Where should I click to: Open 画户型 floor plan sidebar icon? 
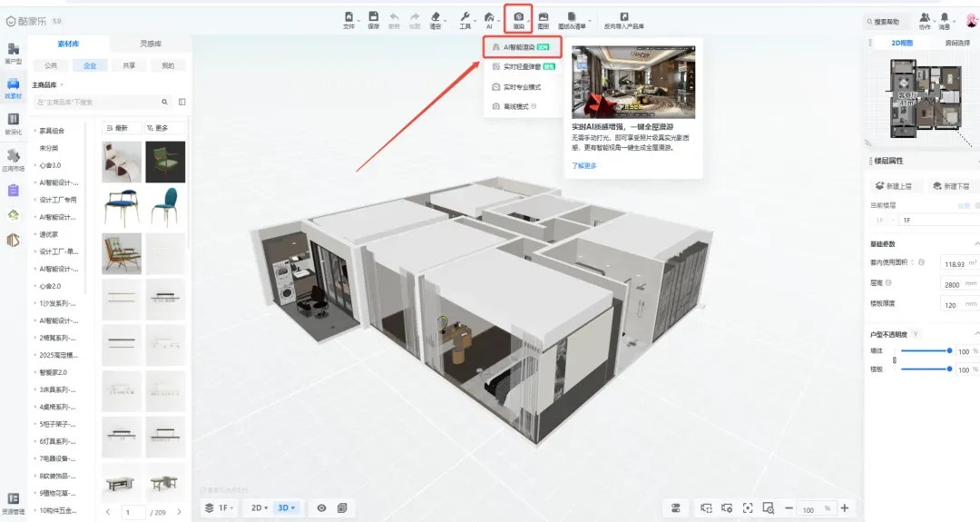[13, 49]
